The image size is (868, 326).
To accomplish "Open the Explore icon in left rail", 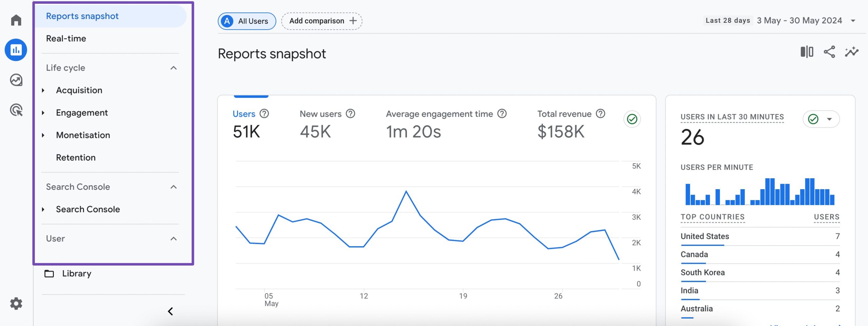I will [x=16, y=80].
